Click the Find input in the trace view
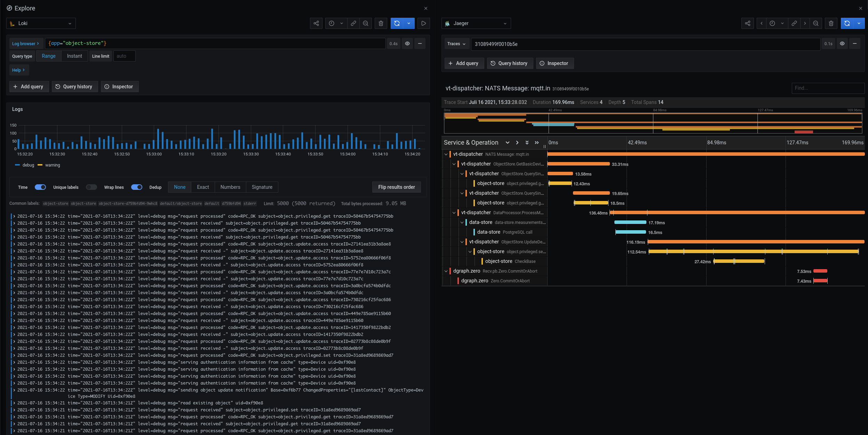Image resolution: width=868 pixels, height=435 pixels. tap(827, 88)
